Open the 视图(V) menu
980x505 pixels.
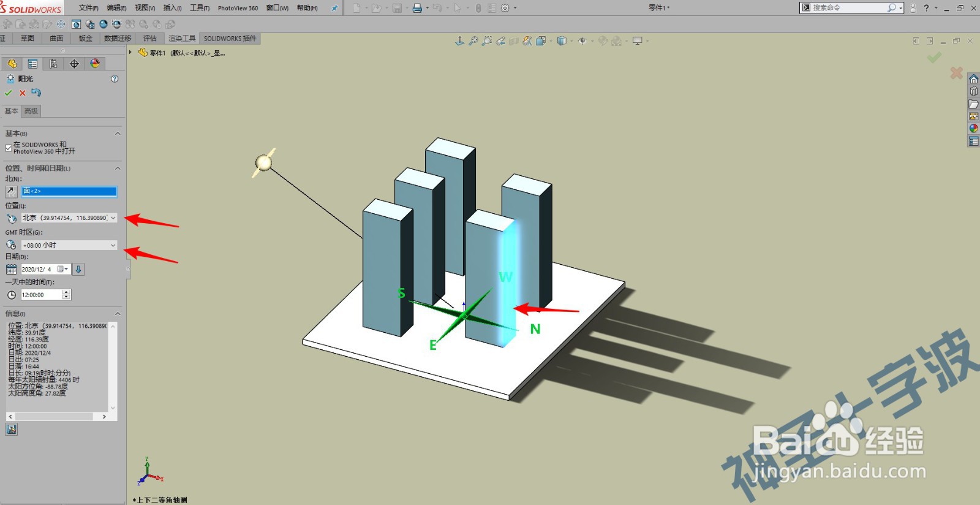(x=145, y=8)
